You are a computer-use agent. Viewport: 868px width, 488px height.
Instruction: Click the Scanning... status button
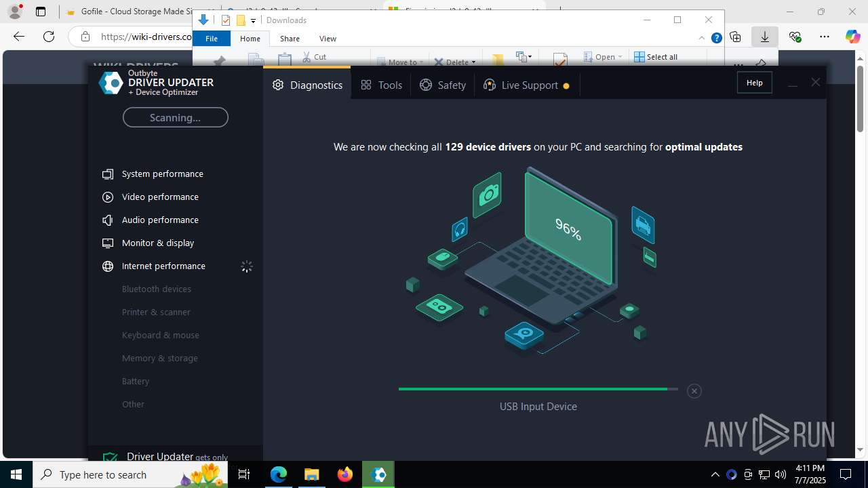pos(175,117)
